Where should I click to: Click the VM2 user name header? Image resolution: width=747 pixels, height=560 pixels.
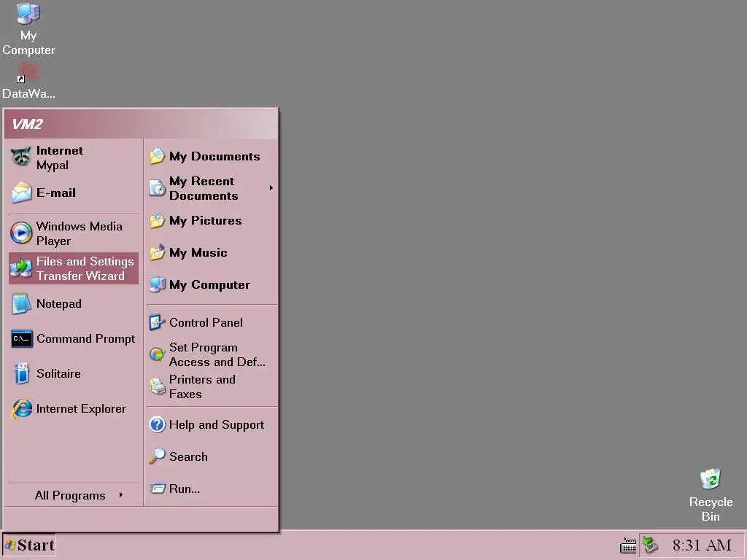27,124
